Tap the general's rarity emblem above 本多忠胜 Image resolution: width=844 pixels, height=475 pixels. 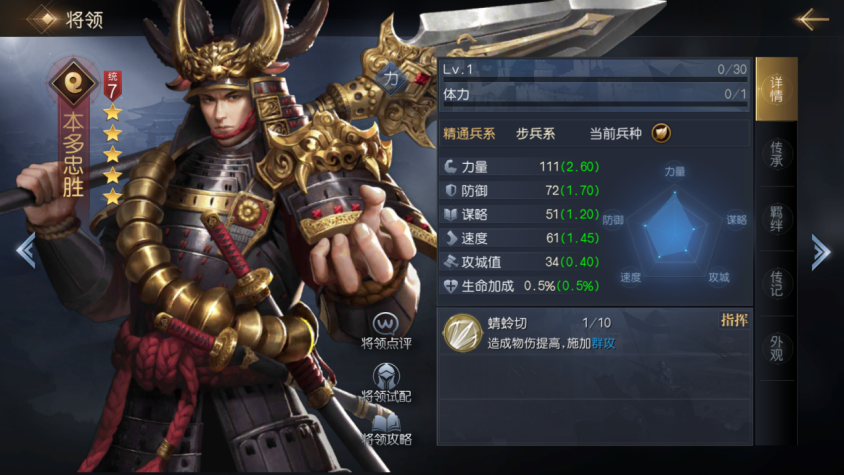pos(73,82)
